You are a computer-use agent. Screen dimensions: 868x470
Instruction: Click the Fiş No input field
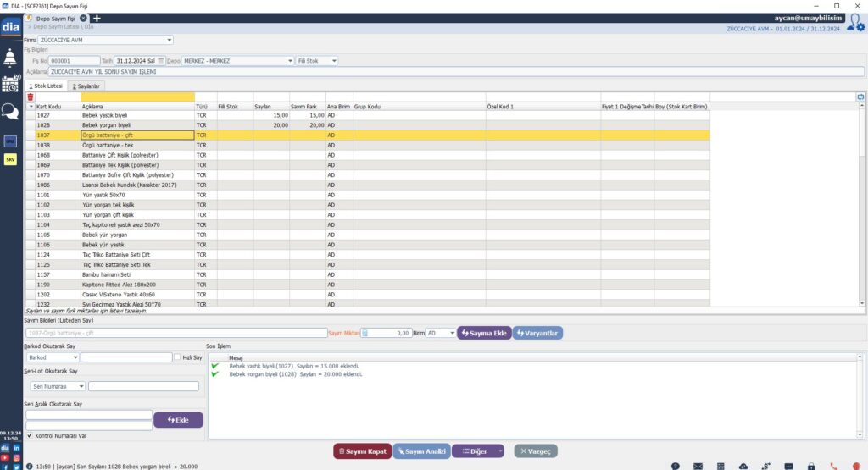[x=75, y=61]
